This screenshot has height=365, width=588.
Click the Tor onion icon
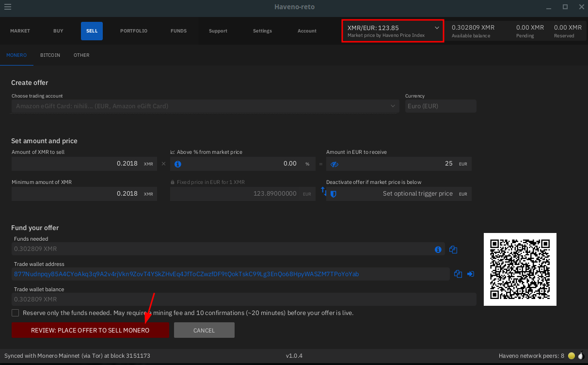click(581, 356)
